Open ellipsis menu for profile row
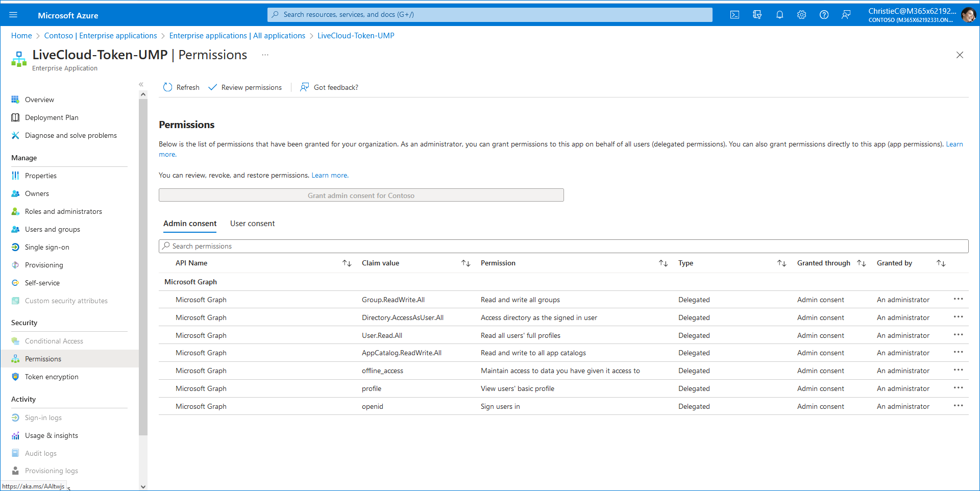 tap(958, 388)
